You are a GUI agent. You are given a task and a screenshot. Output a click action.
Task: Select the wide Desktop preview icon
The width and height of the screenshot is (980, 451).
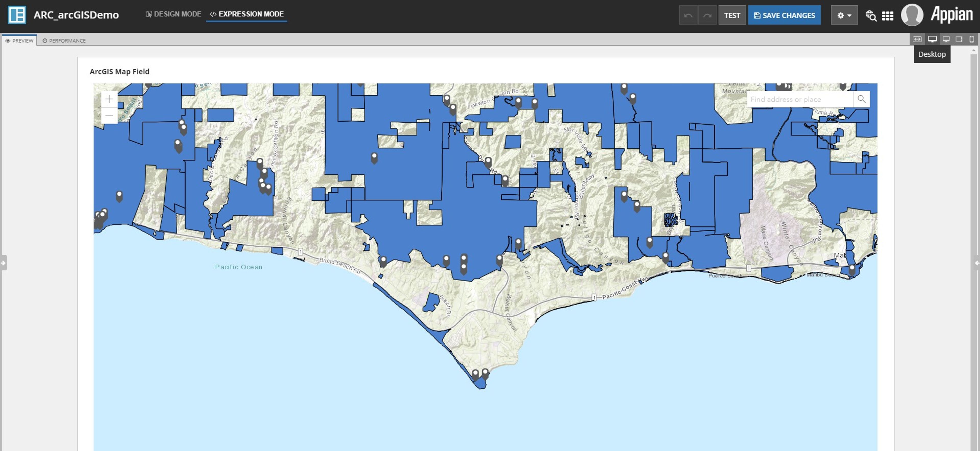pos(932,39)
